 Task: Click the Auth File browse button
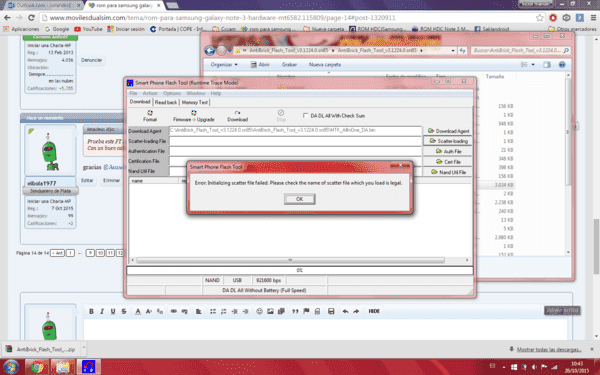(x=448, y=151)
